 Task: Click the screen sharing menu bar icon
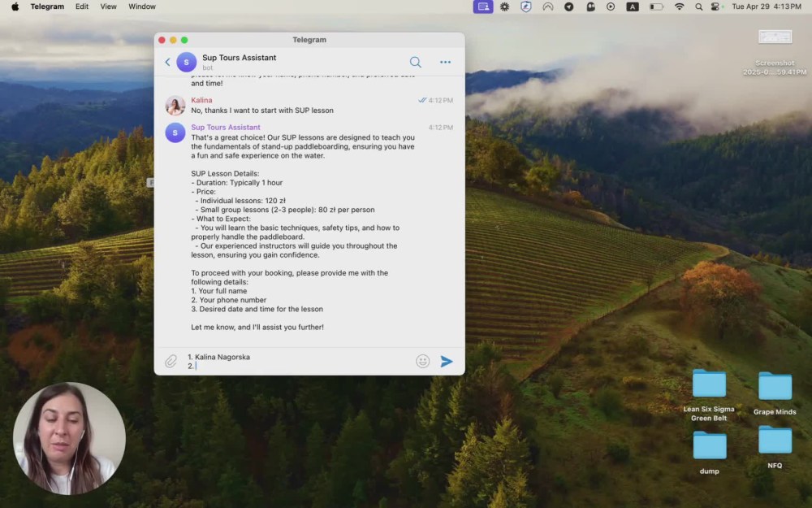point(483,7)
